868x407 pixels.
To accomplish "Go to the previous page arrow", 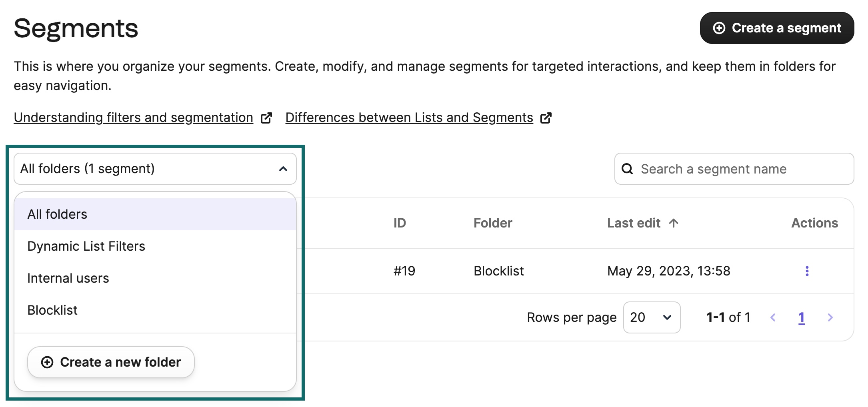I will coord(773,317).
